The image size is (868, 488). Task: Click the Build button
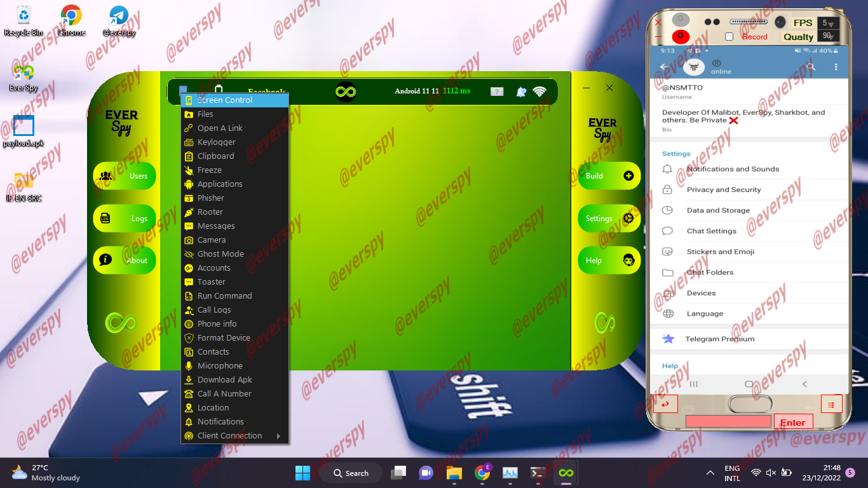click(609, 176)
